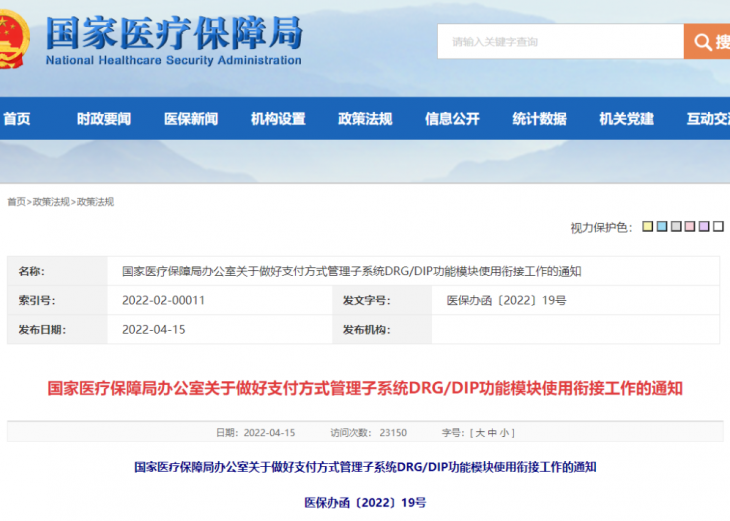This screenshot has height=521, width=730.
Task: Click the first 政策法规 breadcrumb link
Action: pyautogui.click(x=51, y=202)
